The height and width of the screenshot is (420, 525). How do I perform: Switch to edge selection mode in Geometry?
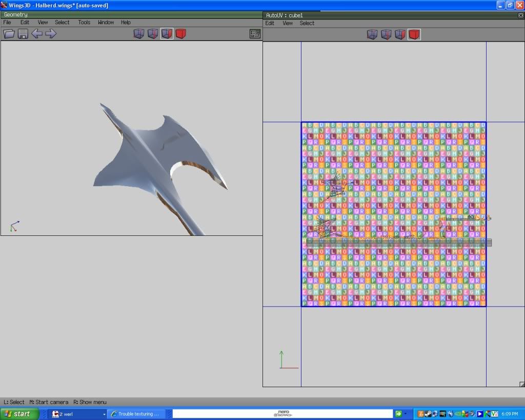pos(153,34)
